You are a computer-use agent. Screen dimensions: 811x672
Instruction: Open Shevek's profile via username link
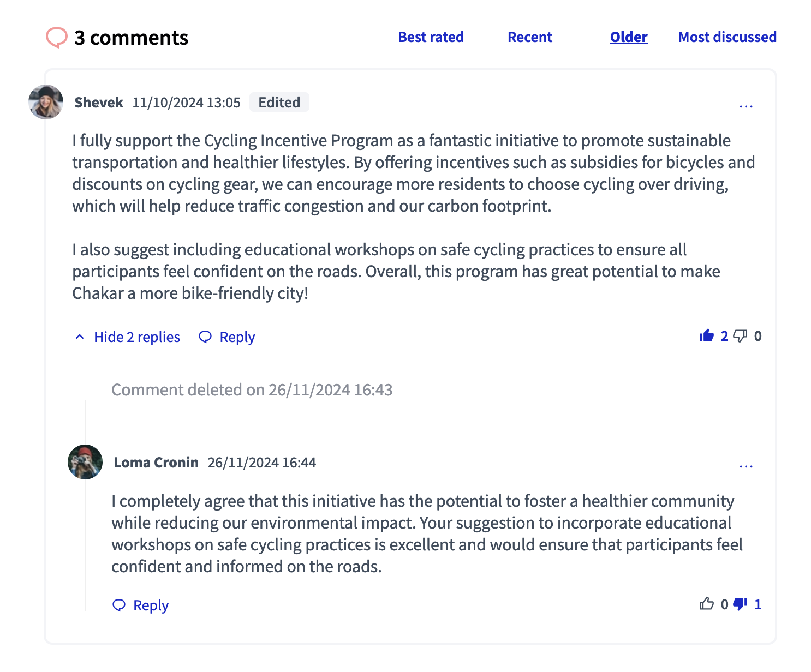[99, 103]
